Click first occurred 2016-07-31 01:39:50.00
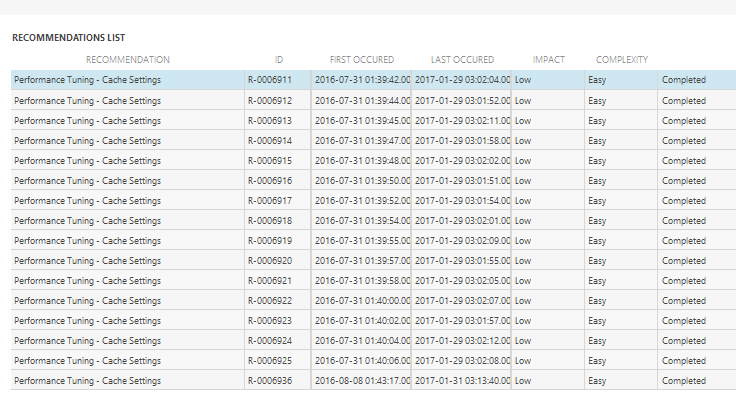 pos(362,181)
